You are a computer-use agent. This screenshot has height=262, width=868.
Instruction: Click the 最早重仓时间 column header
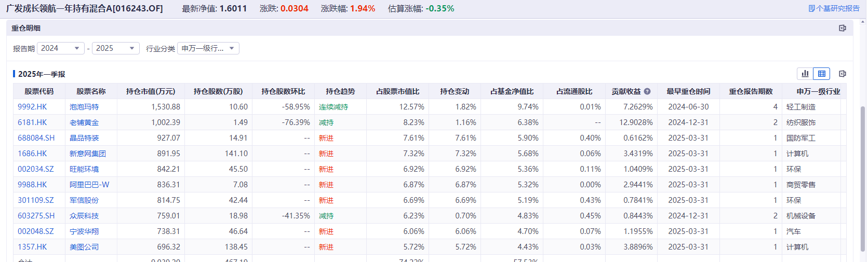pos(688,91)
